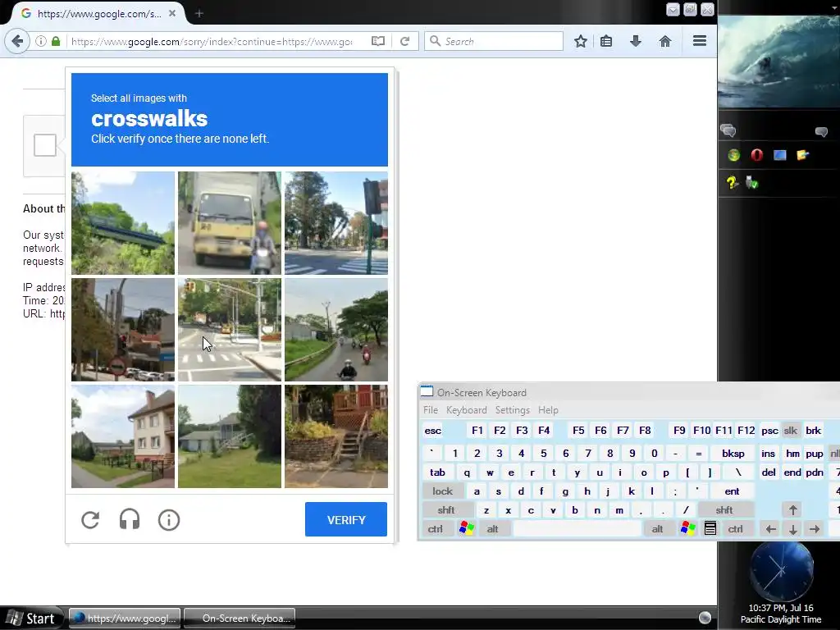Click into the browser Search field

494,41
